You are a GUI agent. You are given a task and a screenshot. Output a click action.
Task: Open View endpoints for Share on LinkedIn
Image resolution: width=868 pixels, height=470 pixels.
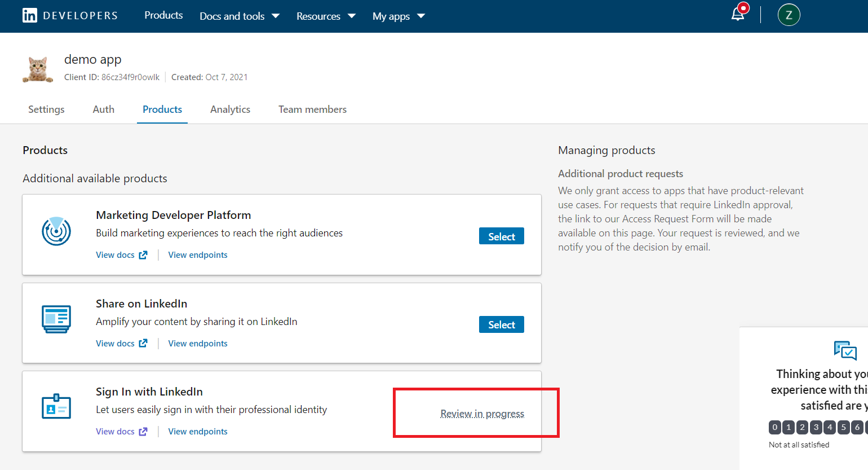(198, 344)
